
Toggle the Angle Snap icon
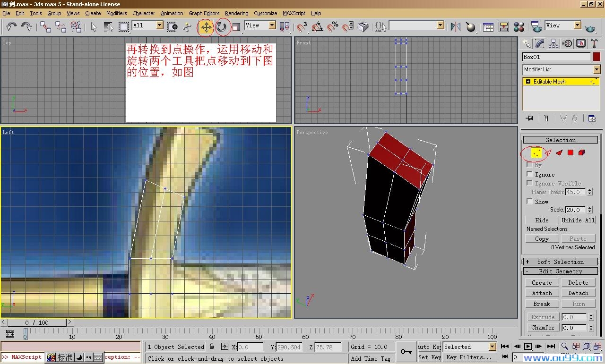[318, 27]
